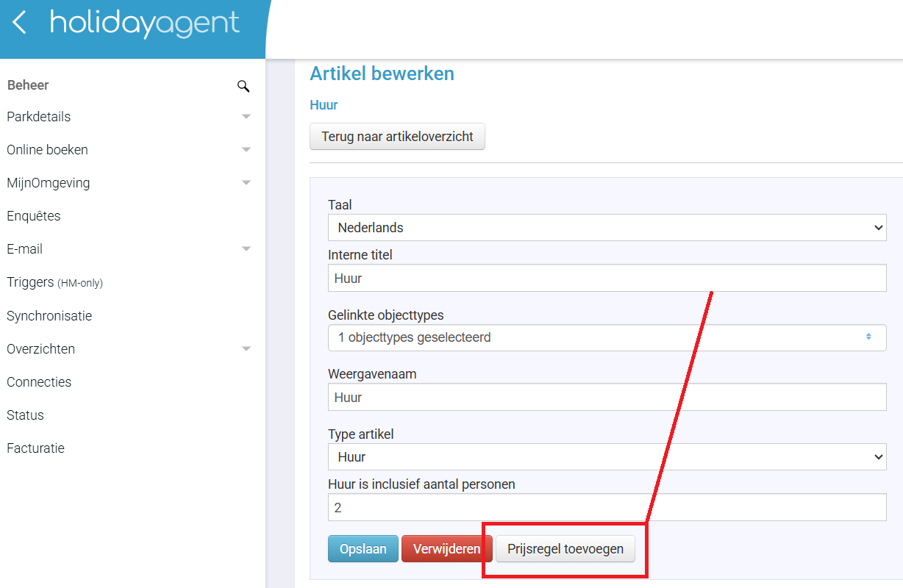Expand the E-mail menu arrow

click(x=246, y=249)
